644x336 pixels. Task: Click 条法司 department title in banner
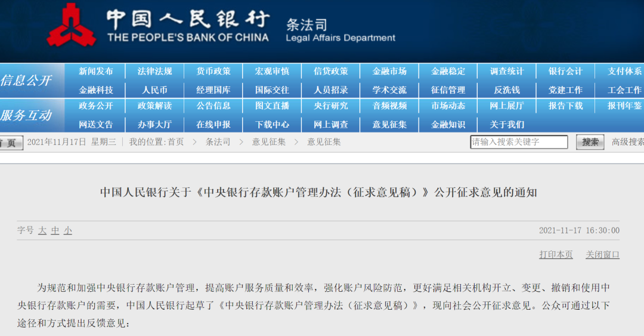pos(307,24)
